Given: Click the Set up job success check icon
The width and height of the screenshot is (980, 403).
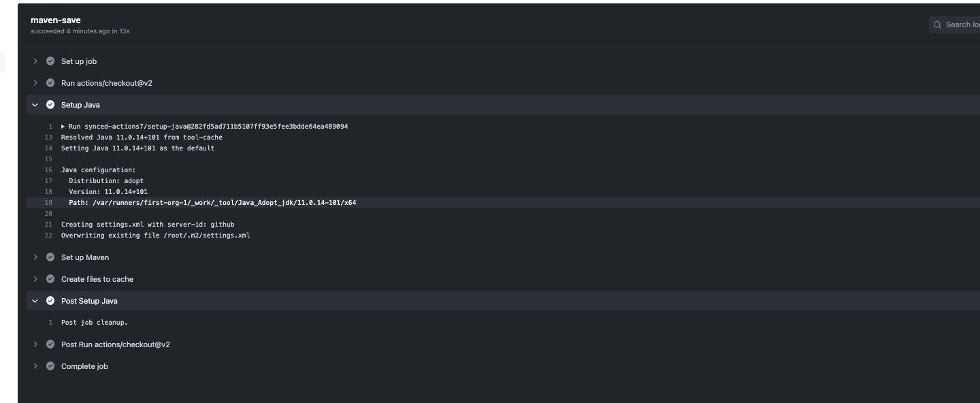Looking at the screenshot, I should [x=50, y=61].
